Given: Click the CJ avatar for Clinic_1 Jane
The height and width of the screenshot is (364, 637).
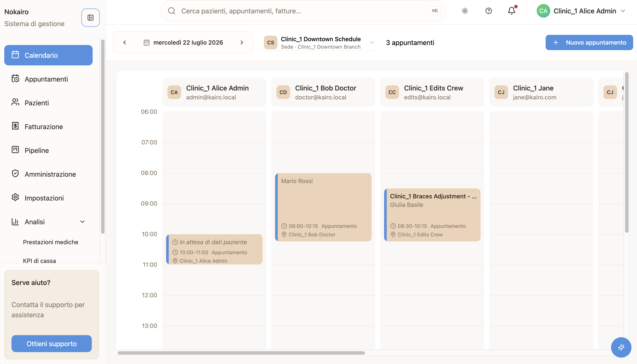Looking at the screenshot, I should 501,92.
